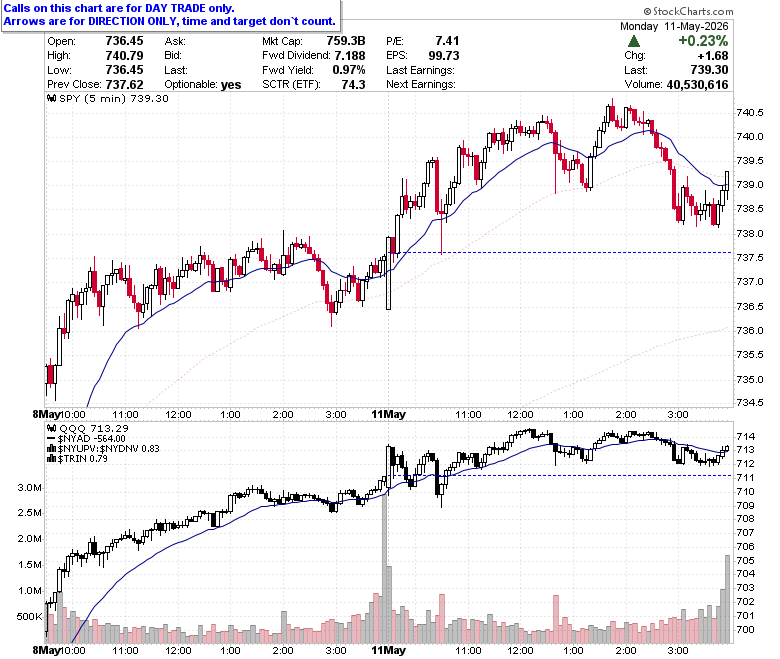The width and height of the screenshot is (780, 659).
Task: Click the blue dashed previous close line on SPY
Action: coord(564,253)
